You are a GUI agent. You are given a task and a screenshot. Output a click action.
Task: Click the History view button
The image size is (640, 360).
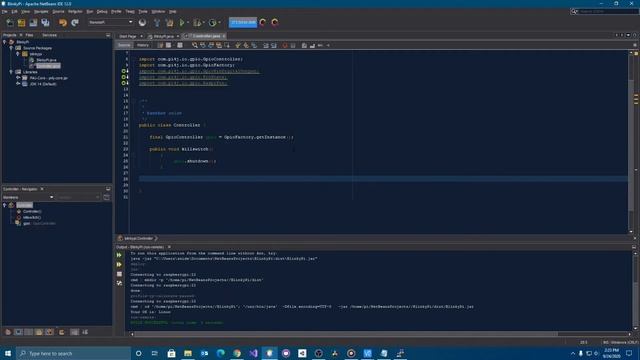(142, 45)
